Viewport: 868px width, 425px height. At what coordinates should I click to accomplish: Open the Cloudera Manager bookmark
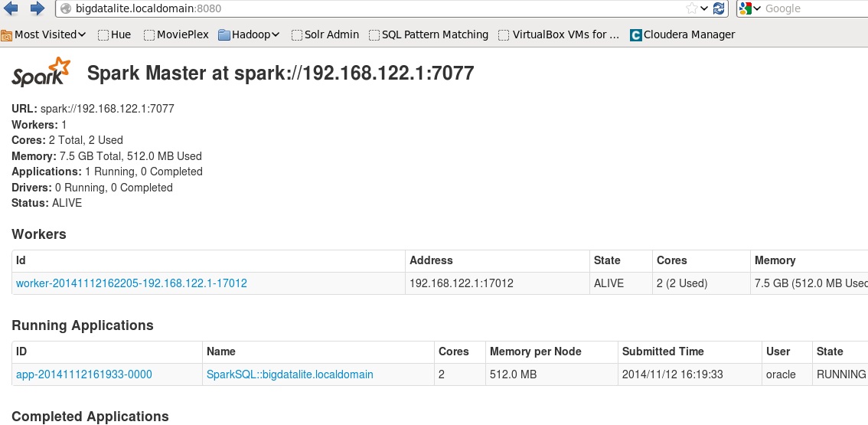682,34
